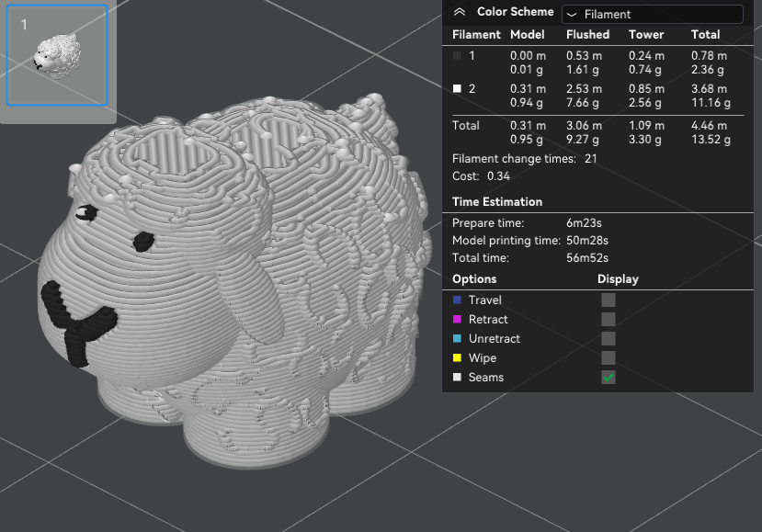This screenshot has height=532, width=762.
Task: Click the Wipe option label
Action: pos(483,358)
